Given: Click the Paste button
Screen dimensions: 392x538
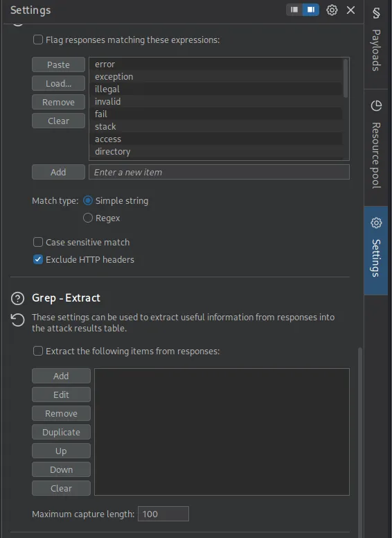Looking at the screenshot, I should (x=59, y=64).
